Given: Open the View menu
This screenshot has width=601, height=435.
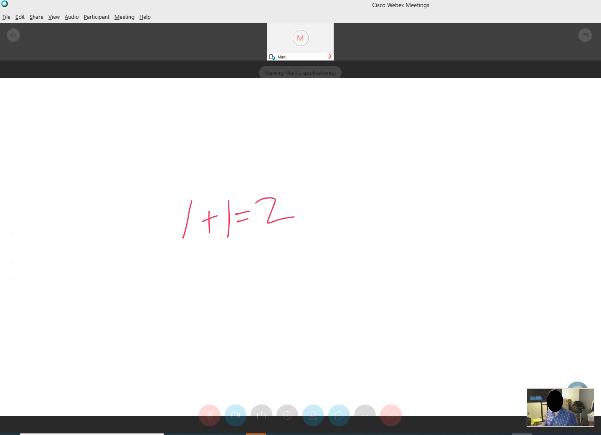Looking at the screenshot, I should [x=54, y=17].
